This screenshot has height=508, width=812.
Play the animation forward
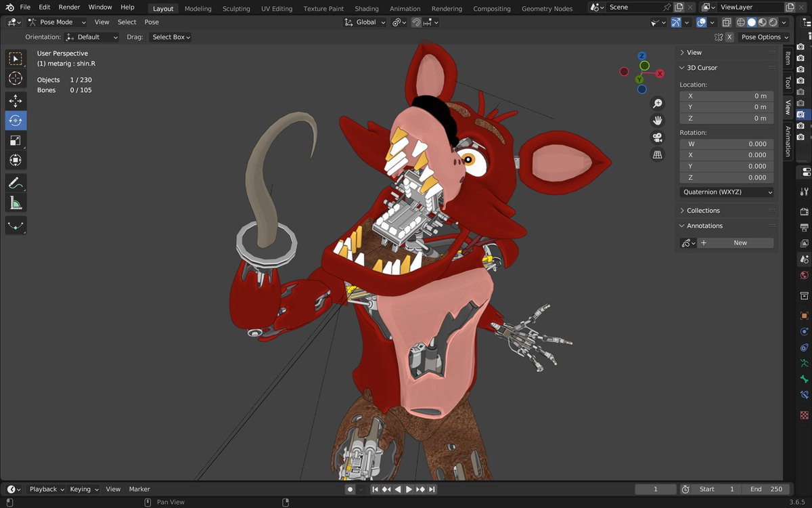(x=409, y=489)
